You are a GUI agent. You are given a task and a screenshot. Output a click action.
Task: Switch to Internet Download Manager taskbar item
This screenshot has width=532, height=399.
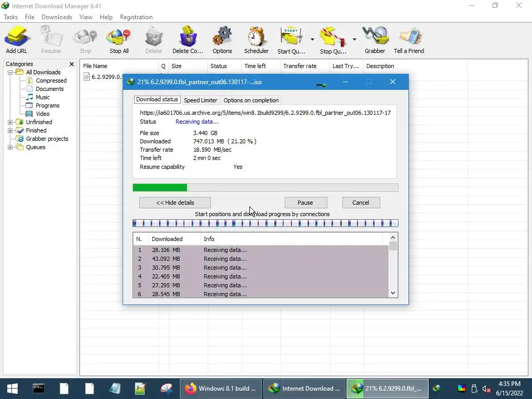(x=304, y=389)
